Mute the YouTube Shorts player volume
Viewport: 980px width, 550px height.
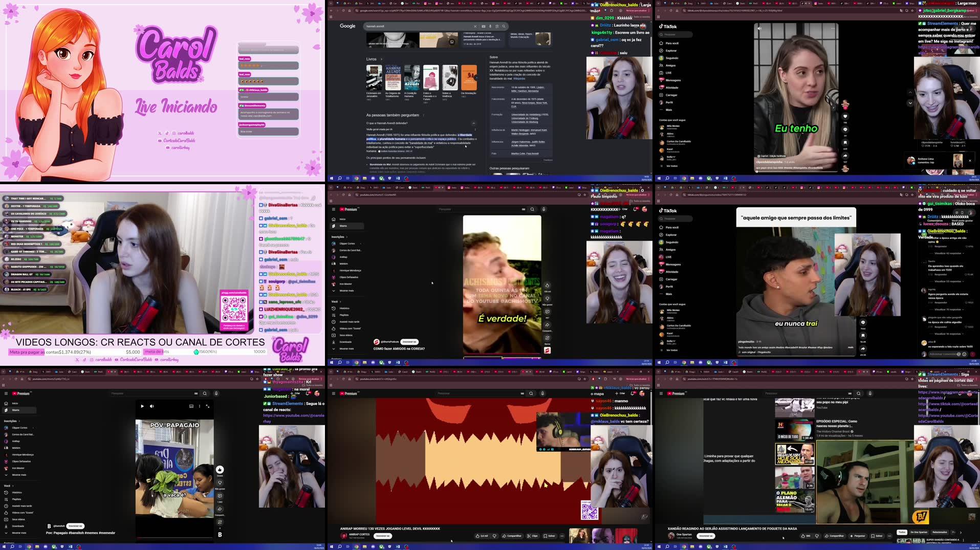[151, 406]
